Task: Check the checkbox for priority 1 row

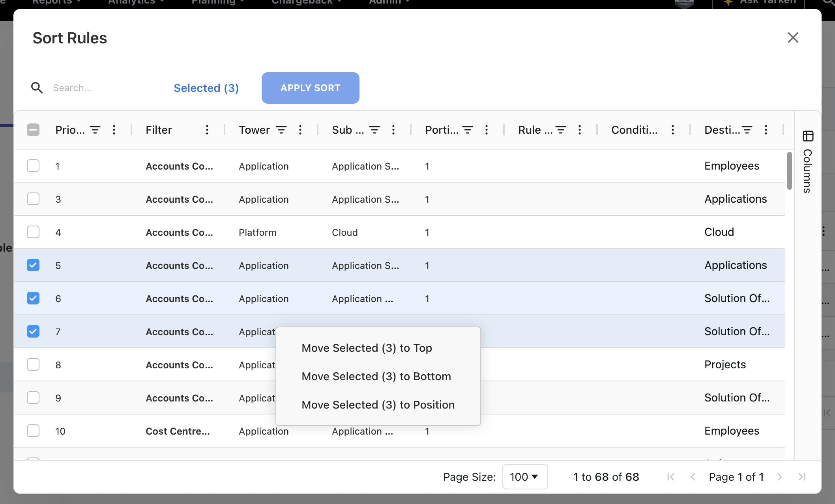Action: point(33,166)
